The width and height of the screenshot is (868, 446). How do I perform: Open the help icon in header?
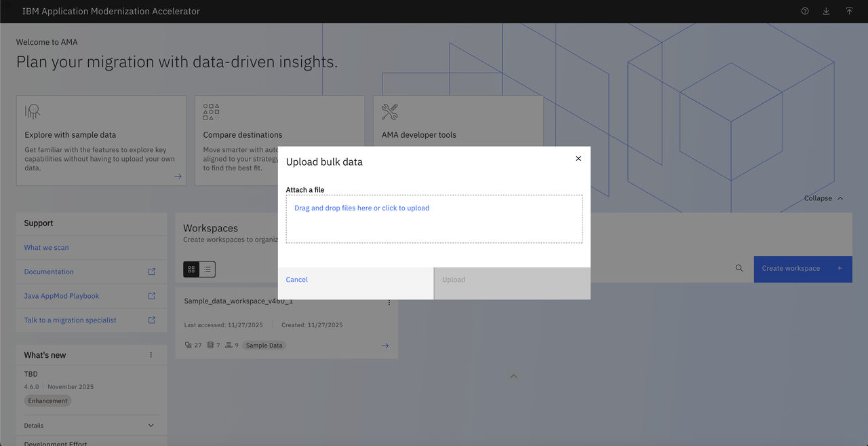tap(805, 11)
